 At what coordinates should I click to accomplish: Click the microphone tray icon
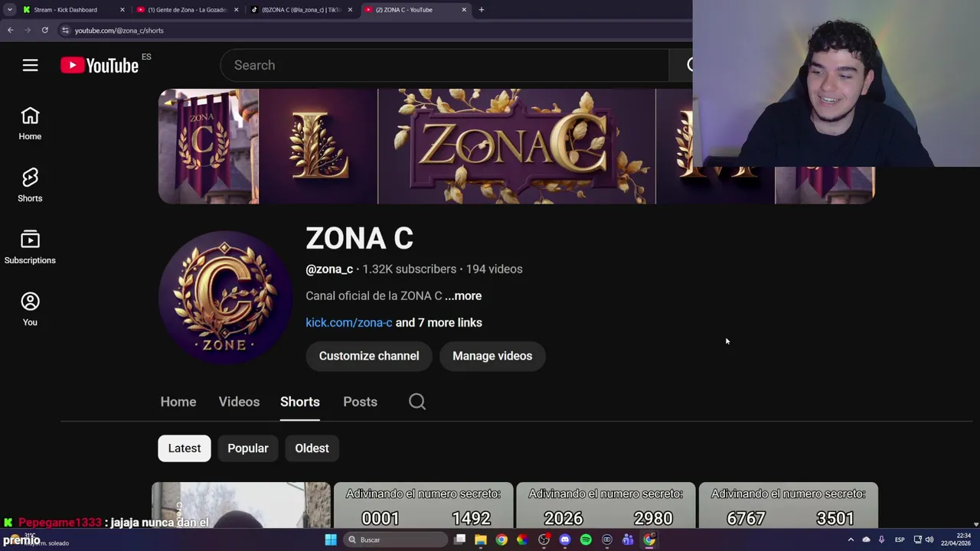pos(881,540)
